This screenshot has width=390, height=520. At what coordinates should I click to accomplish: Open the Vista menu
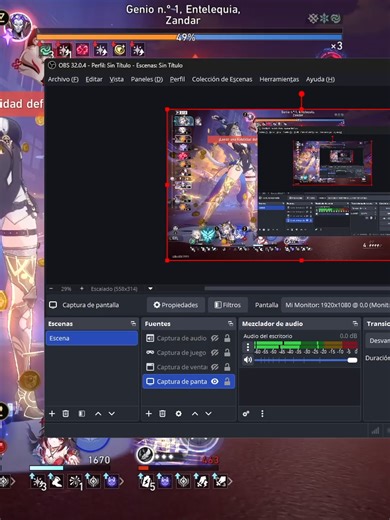(117, 79)
